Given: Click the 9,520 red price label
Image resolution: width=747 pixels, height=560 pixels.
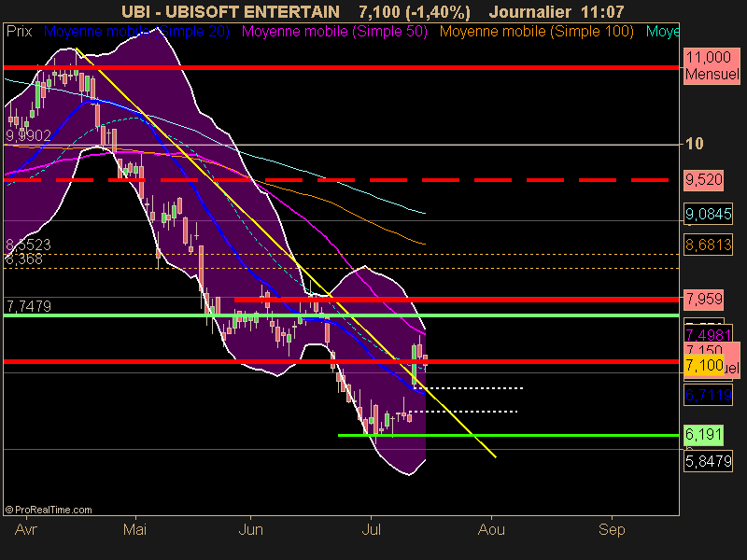Looking at the screenshot, I should (704, 180).
